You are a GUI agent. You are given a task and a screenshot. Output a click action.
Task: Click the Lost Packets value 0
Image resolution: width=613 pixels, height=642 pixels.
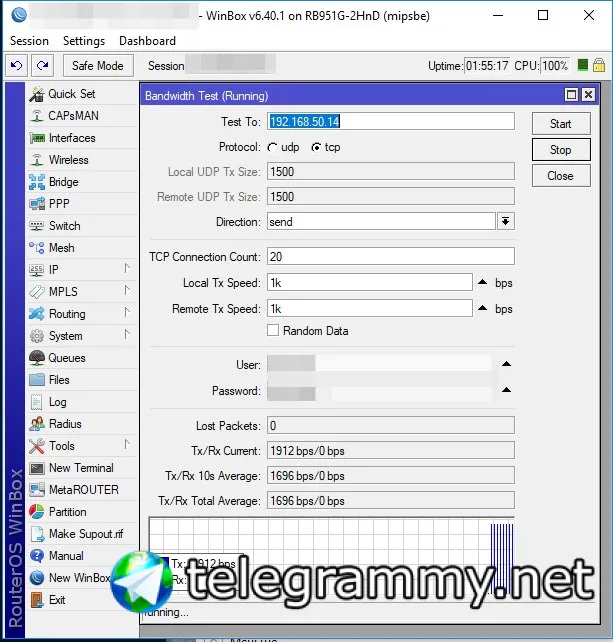click(391, 426)
